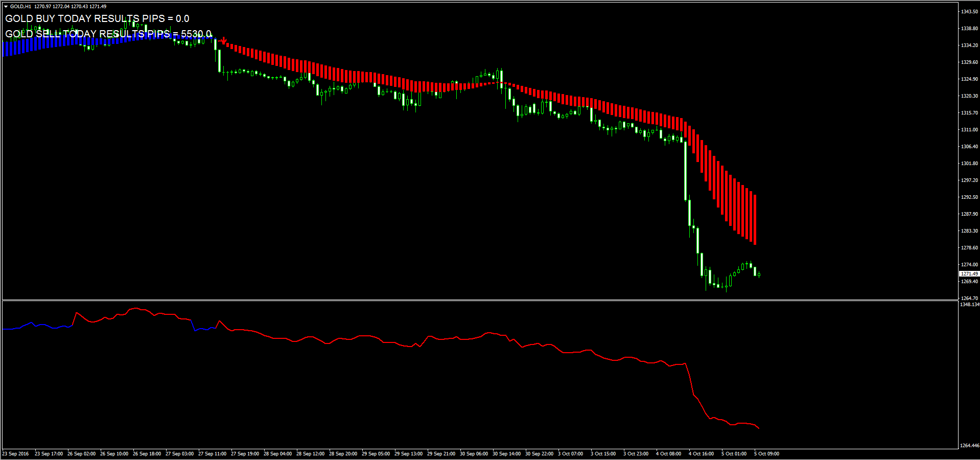The image size is (980, 460).
Task: Click the 1283.30 price axis label
Action: [x=969, y=231]
